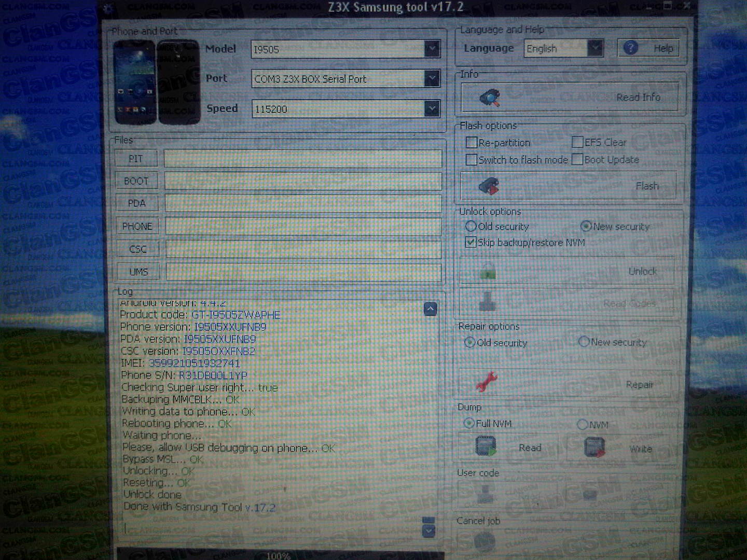Click the Repair button label
Image resolution: width=747 pixels, height=560 pixels.
pyautogui.click(x=639, y=385)
